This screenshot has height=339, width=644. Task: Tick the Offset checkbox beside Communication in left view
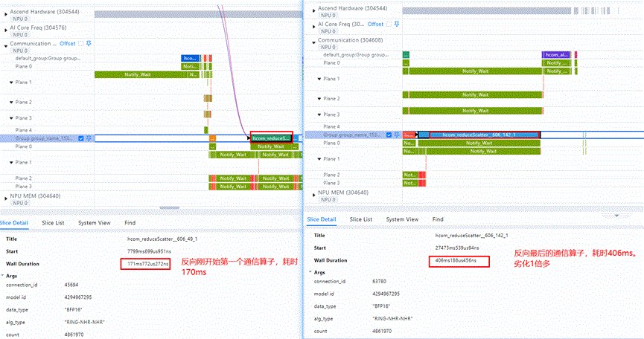click(81, 43)
